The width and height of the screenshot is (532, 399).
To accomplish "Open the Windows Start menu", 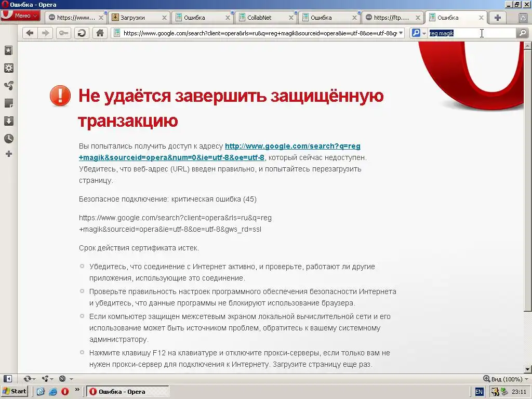I will pyautogui.click(x=14, y=391).
